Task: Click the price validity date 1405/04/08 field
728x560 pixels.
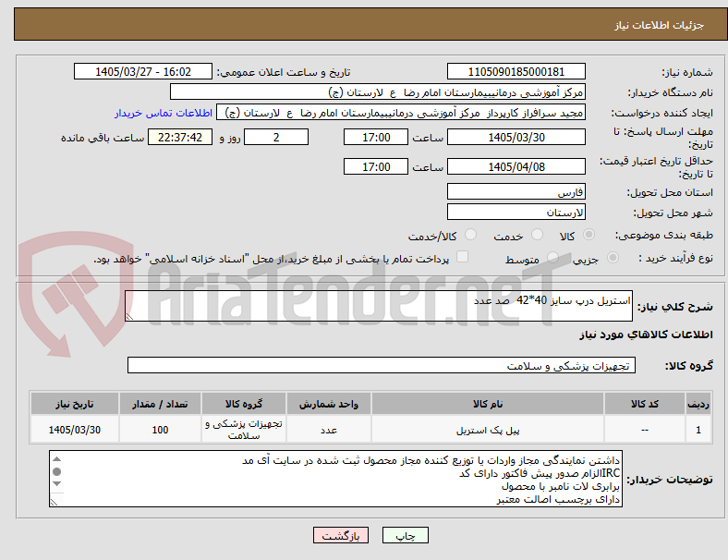Action: (x=516, y=166)
